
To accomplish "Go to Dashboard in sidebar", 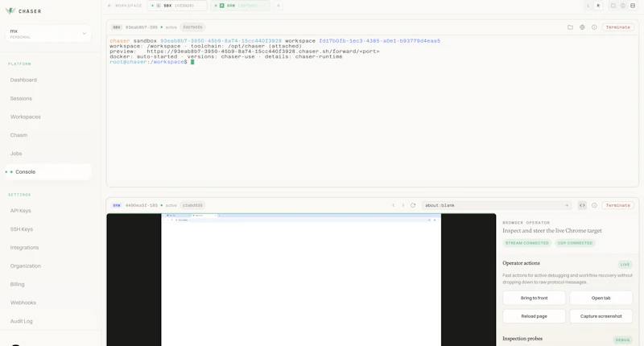I will (x=23, y=80).
